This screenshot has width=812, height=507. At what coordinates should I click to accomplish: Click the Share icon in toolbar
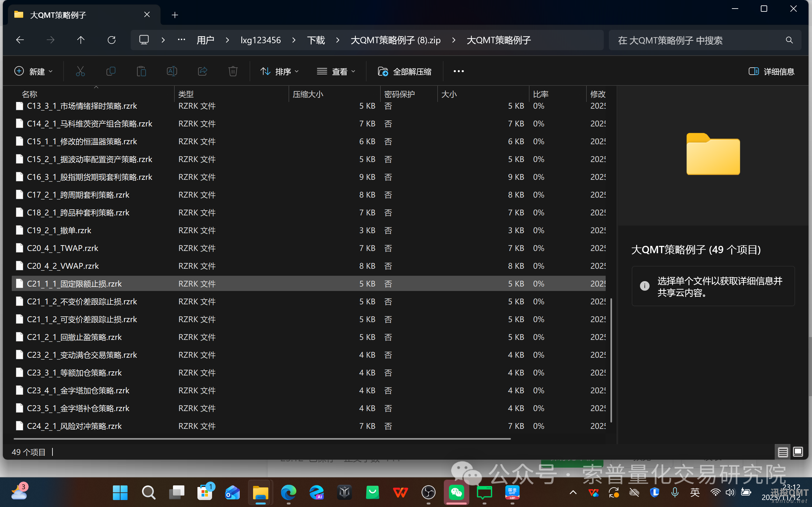[x=202, y=71]
